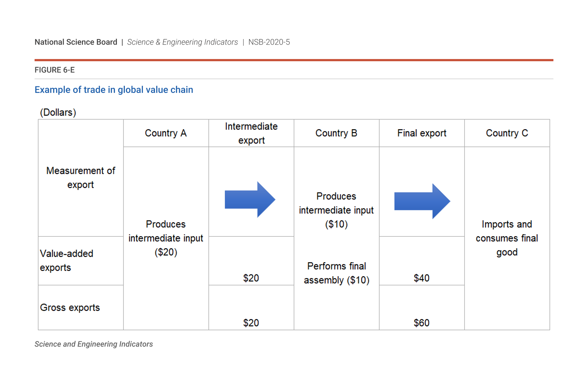Select the Country C column header

point(507,133)
